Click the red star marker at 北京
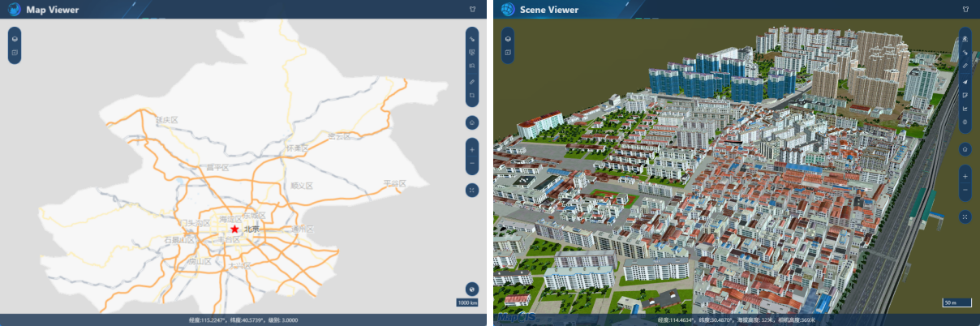Screen dimensions: 980x326 pyautogui.click(x=235, y=229)
